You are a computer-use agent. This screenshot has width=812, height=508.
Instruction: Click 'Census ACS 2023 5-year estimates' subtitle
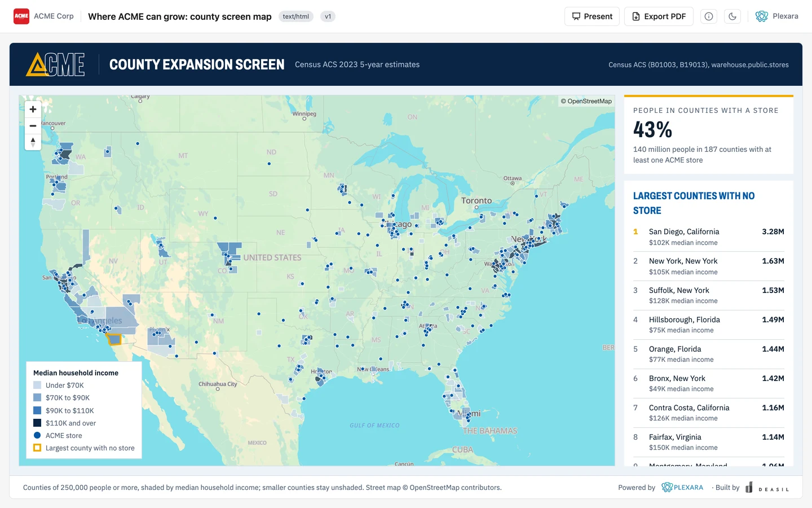click(x=357, y=65)
